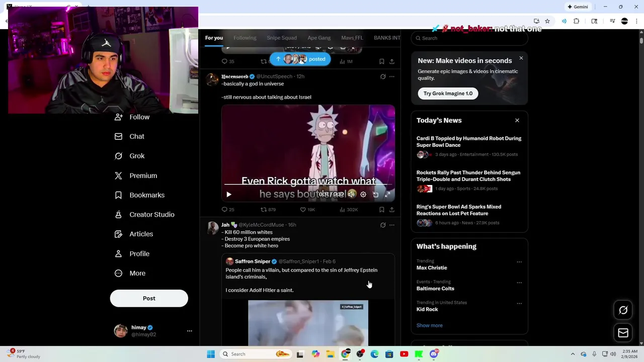644x362 pixels.
Task: Switch to the BANK$ INT tab
Action: [x=387, y=38]
